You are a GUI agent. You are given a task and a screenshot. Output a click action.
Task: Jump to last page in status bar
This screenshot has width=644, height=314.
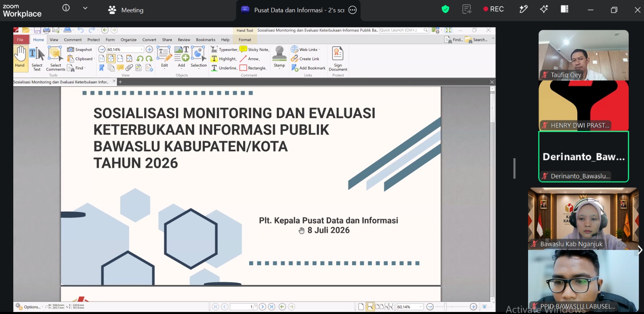(272, 307)
